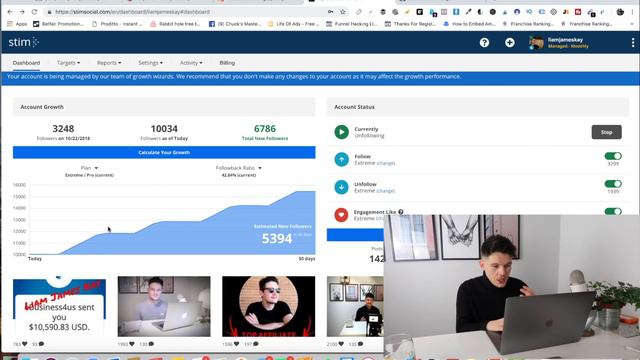Click the Calculate Your Growth button

tap(164, 152)
